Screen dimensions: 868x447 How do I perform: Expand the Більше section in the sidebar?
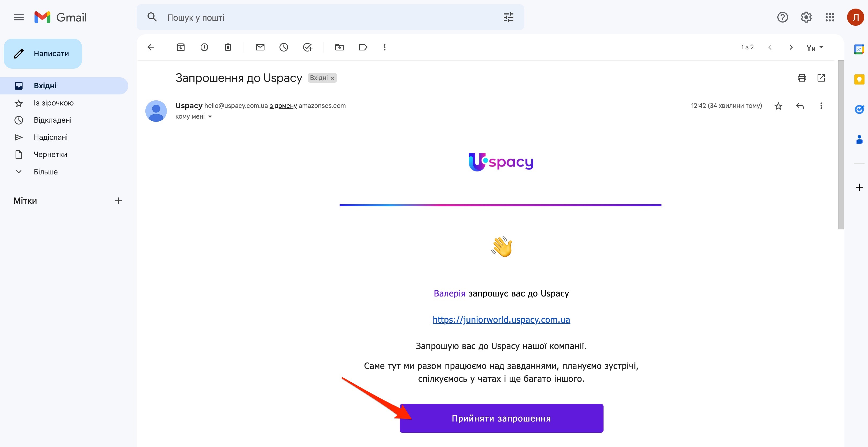[46, 172]
